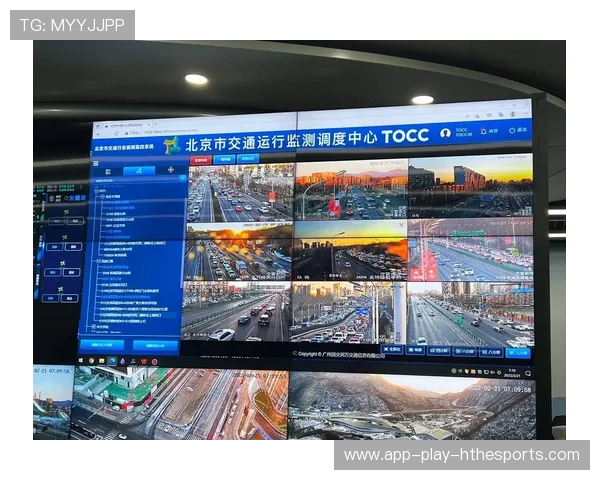This screenshot has height=480, width=600.
Task: Collapse the second camera group in the tree
Action: coord(98,261)
